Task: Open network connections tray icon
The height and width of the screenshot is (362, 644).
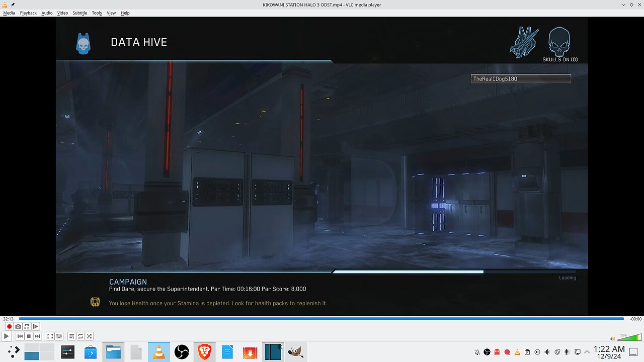Action: [x=578, y=352]
